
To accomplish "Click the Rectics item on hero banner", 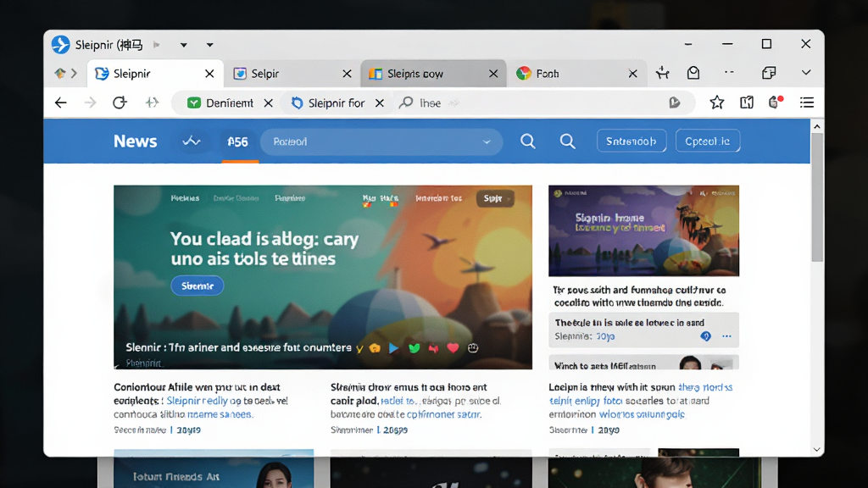I will pos(185,198).
